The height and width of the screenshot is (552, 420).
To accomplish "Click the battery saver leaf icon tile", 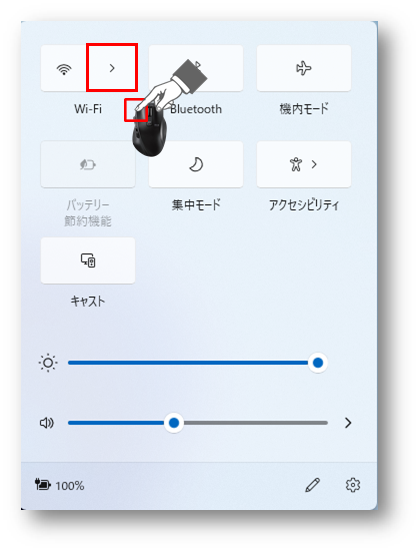I will coord(88,164).
